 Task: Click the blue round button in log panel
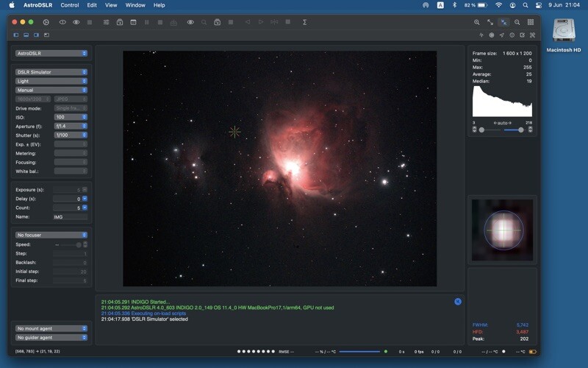coord(458,302)
